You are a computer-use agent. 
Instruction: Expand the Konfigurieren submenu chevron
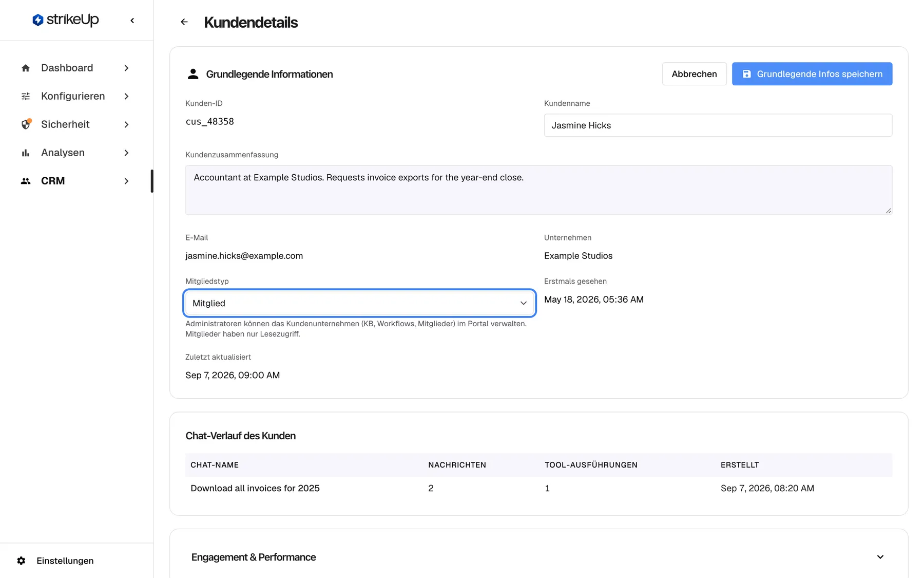(126, 96)
